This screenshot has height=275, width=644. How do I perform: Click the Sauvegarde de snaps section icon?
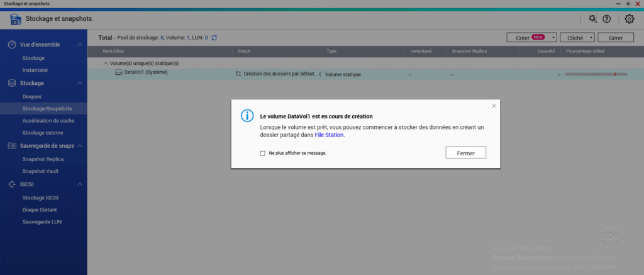coord(11,146)
